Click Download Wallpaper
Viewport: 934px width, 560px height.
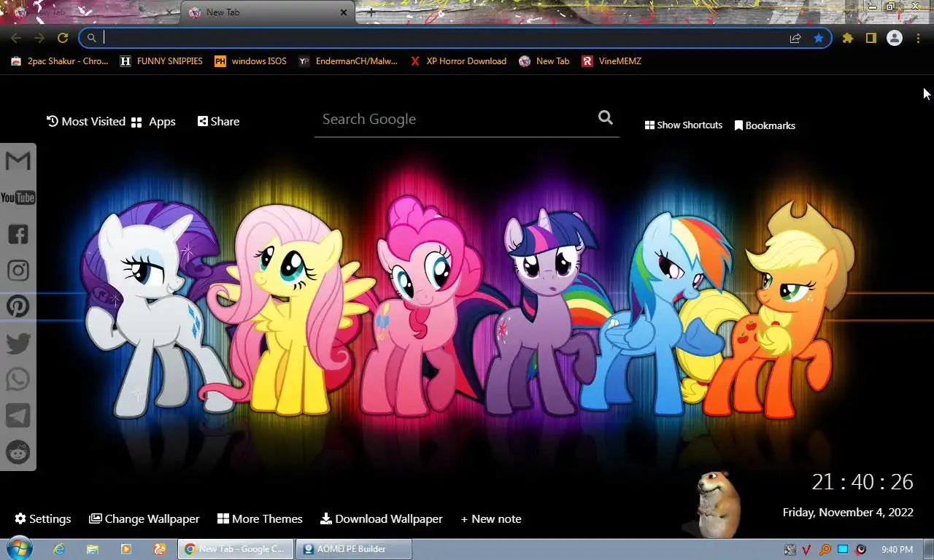click(x=382, y=519)
